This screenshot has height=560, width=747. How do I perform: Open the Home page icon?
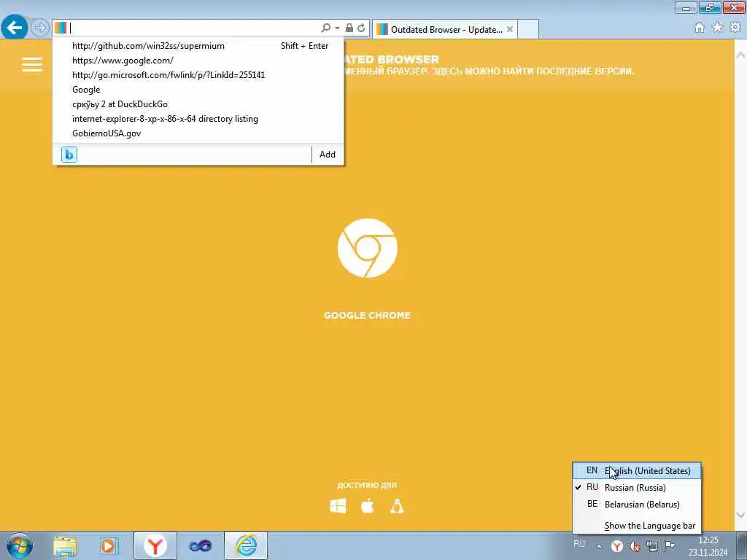[700, 28]
